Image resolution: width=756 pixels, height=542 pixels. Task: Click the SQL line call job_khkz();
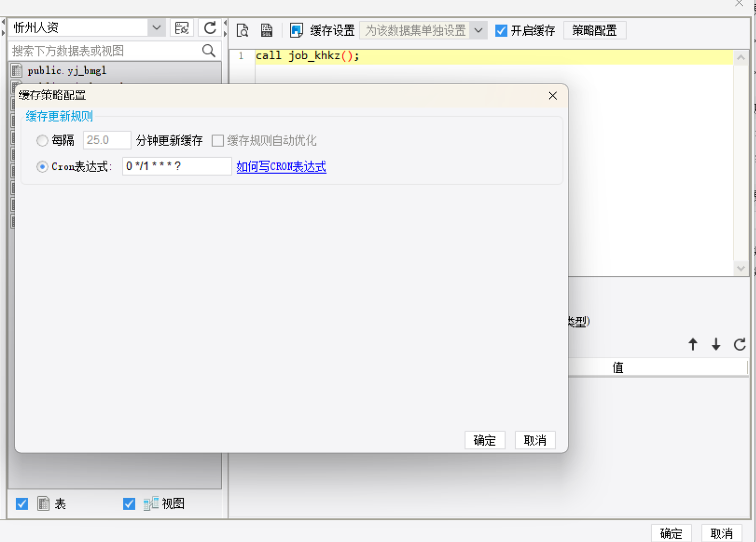pos(307,56)
